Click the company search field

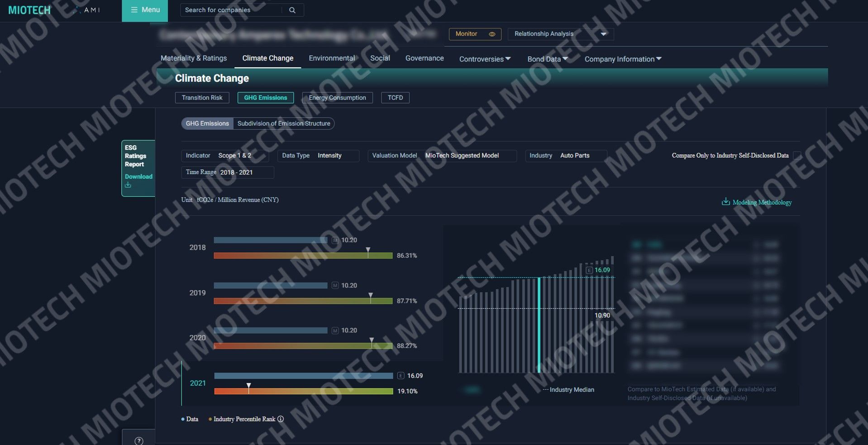pos(231,10)
